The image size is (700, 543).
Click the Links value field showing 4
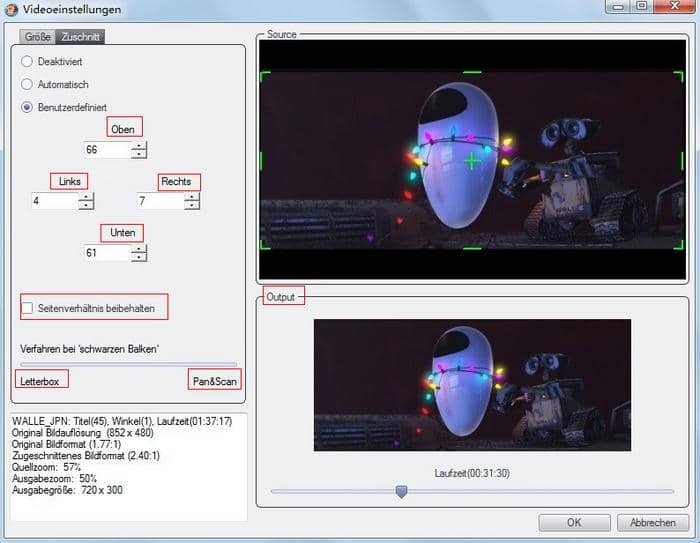[54, 201]
